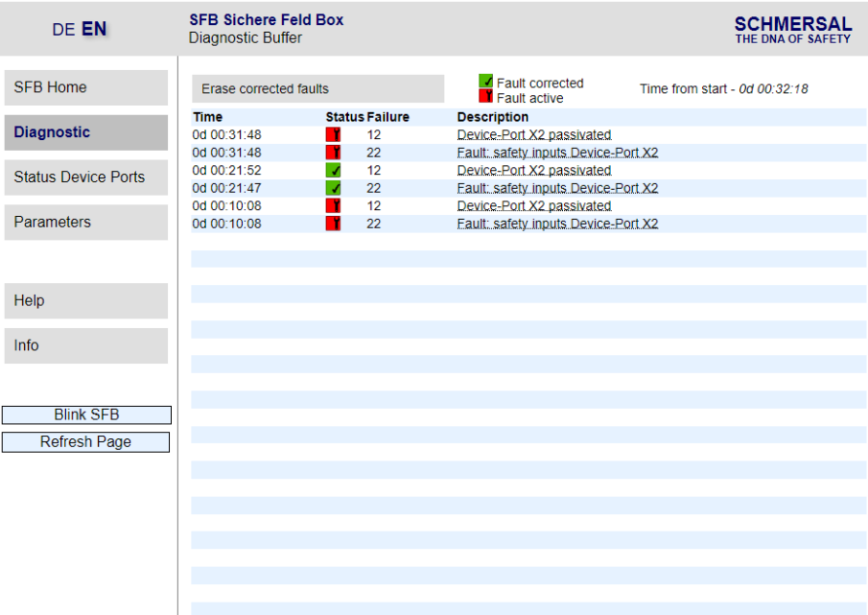Click the green fault-corrected icon at 0d 00:21:47

[x=333, y=188]
